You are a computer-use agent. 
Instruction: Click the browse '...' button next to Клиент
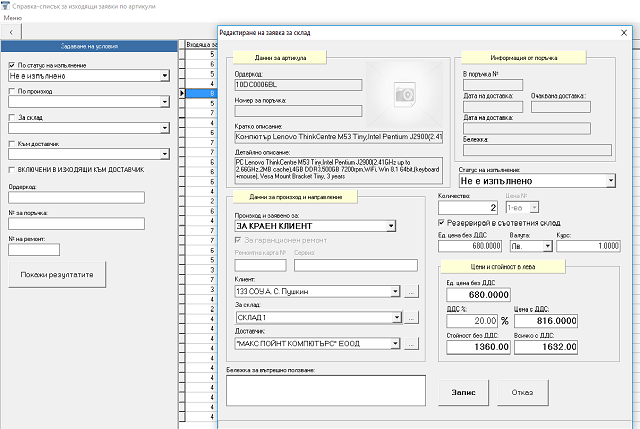[x=411, y=292]
